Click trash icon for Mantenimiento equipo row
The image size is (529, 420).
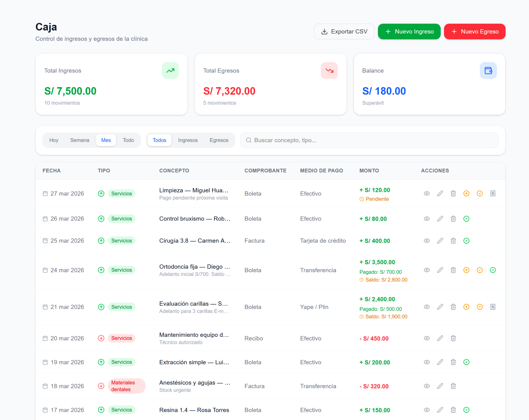[x=453, y=338]
